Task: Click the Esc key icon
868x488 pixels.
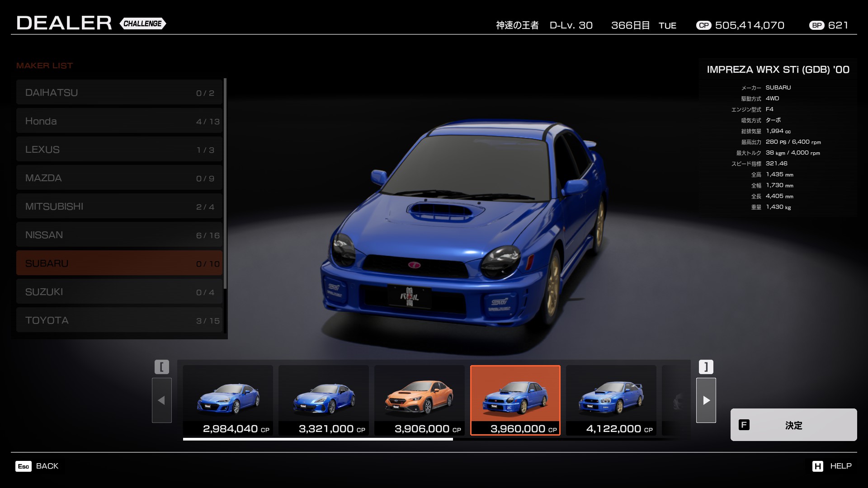Action: [24, 466]
